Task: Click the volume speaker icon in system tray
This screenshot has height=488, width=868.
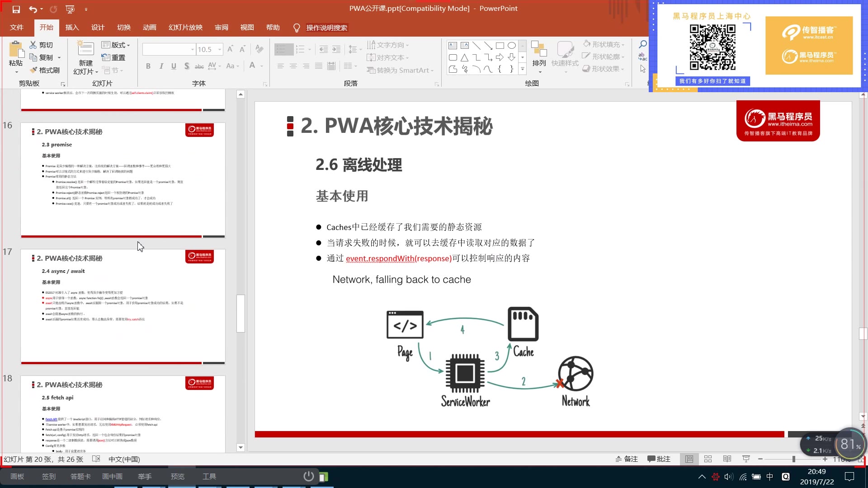Action: [728, 477]
